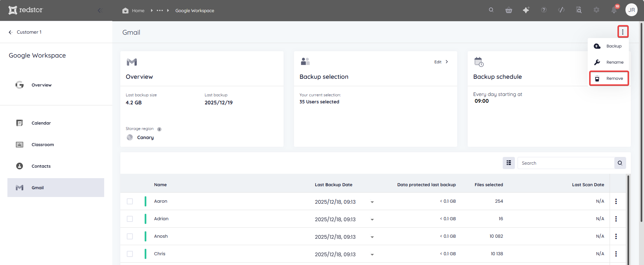Screen dimensions: 644x265
Task: Open row actions menu for Adrian
Action: [616, 219]
